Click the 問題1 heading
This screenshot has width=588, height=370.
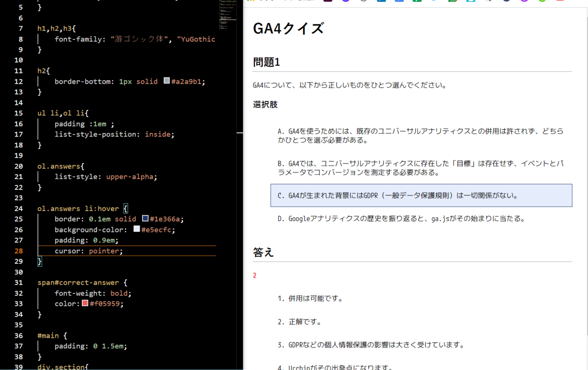(x=266, y=62)
